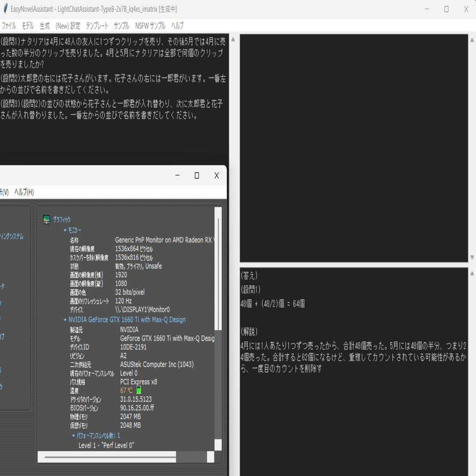This screenshot has height=476, width=476.
Task: Click the ASUStek Computer Inc (1043) value
Action: coord(157,365)
